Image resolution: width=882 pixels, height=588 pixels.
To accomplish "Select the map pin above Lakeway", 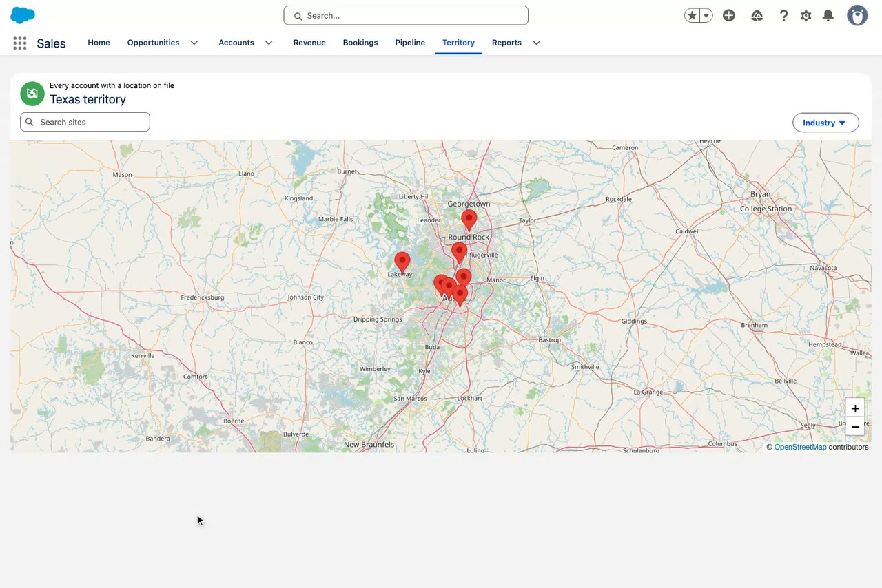I will (402, 262).
